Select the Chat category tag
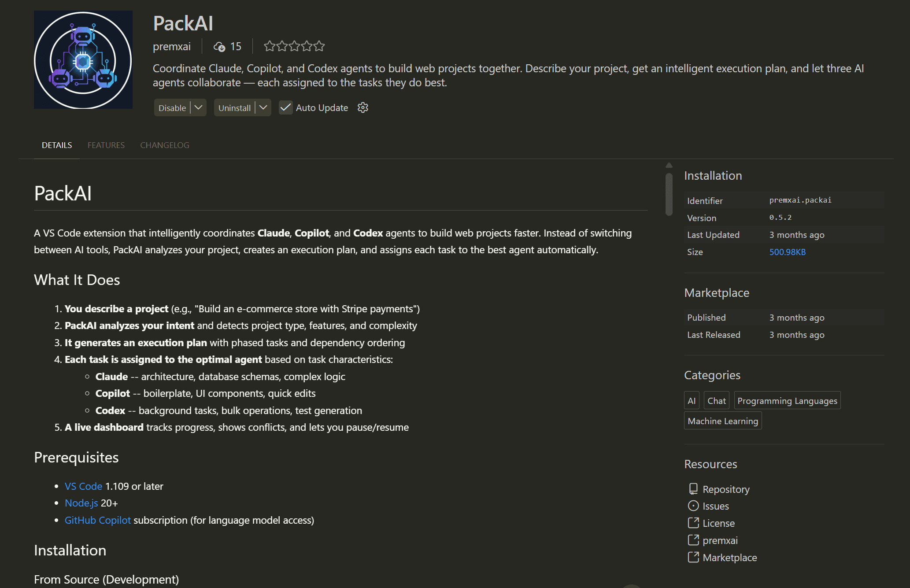Image resolution: width=910 pixels, height=588 pixels. click(x=717, y=400)
